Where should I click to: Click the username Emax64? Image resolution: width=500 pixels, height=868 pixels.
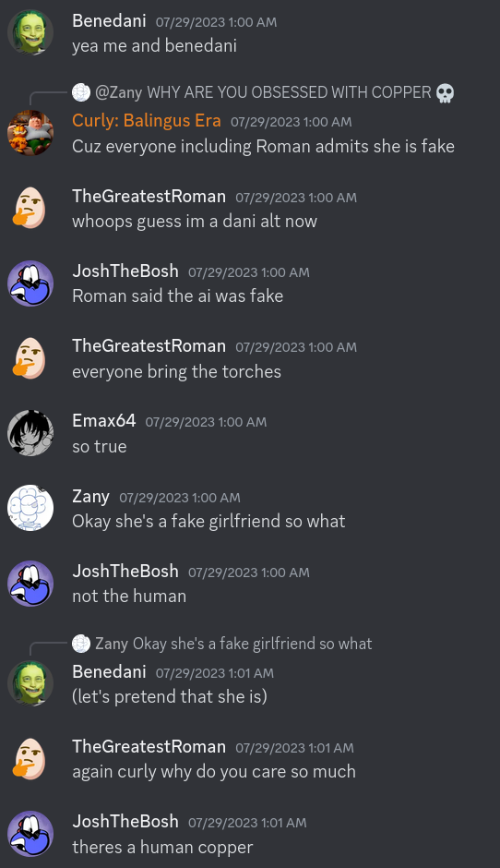[x=104, y=421]
